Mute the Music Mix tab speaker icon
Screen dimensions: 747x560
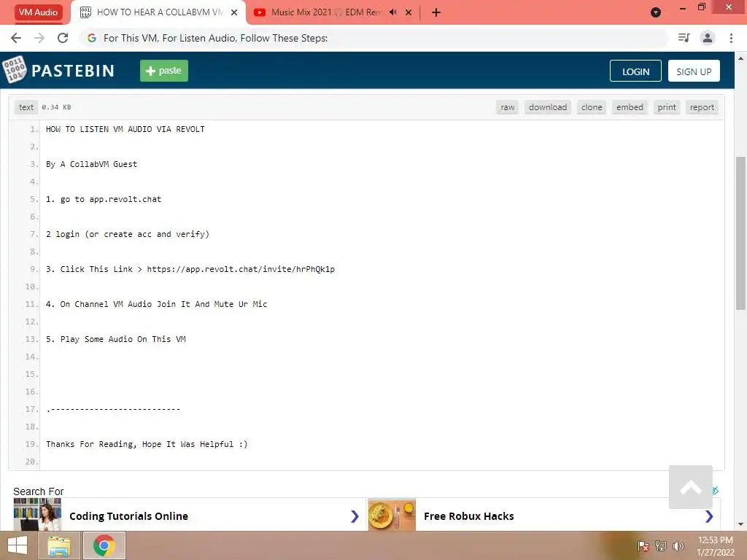pos(392,12)
